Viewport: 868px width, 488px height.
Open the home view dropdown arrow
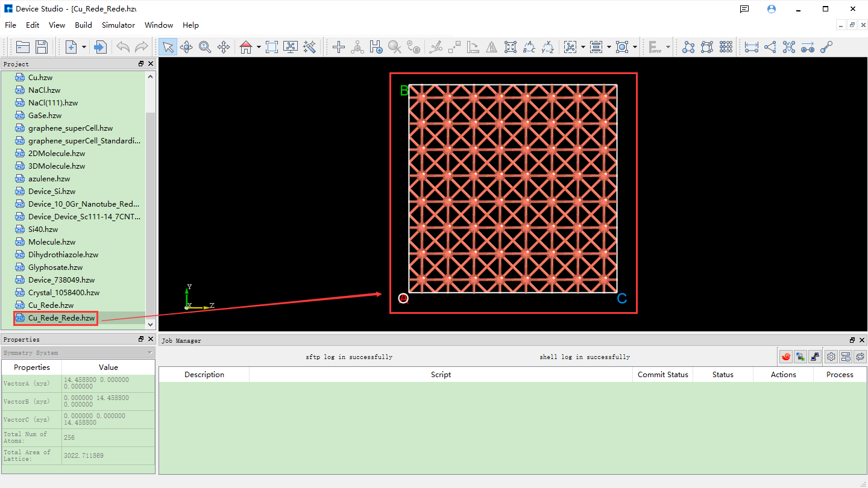258,46
